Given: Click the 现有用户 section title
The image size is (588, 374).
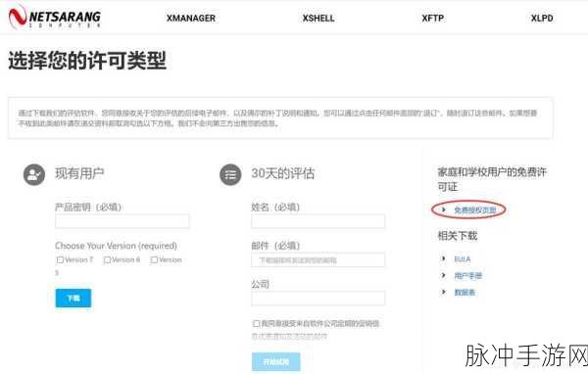Looking at the screenshot, I should [x=79, y=173].
